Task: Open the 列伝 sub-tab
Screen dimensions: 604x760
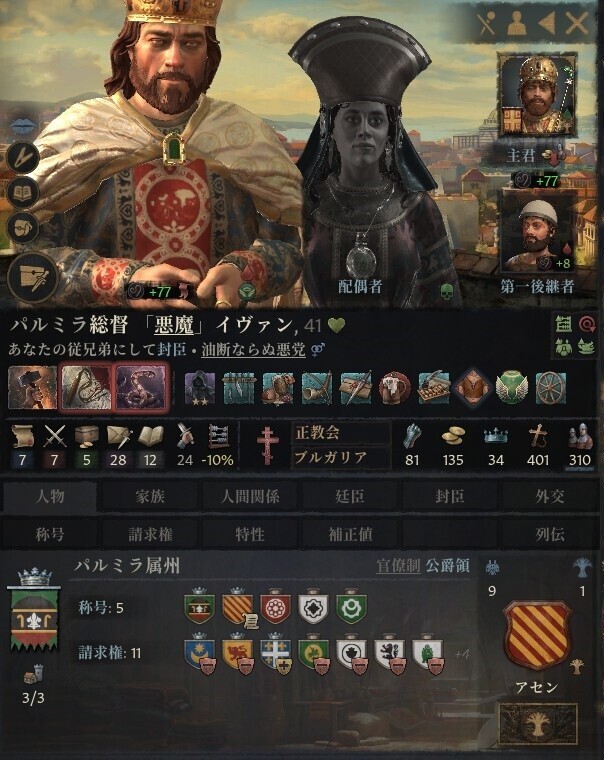Action: [x=550, y=534]
